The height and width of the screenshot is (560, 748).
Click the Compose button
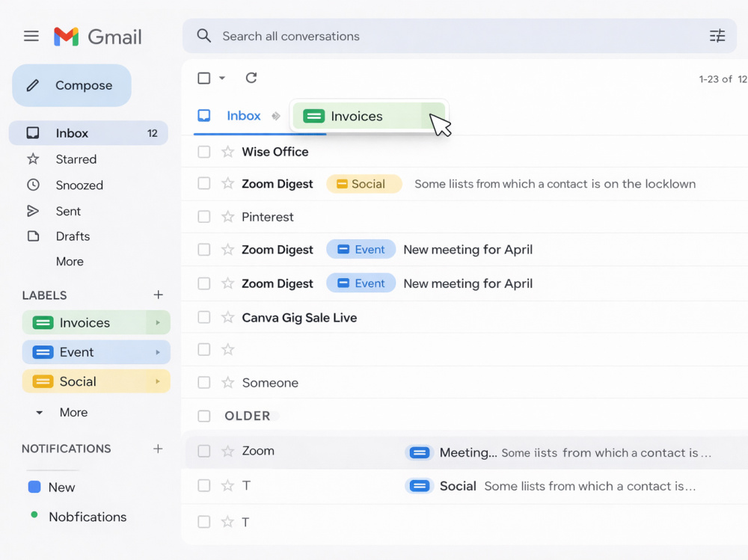pos(72,85)
